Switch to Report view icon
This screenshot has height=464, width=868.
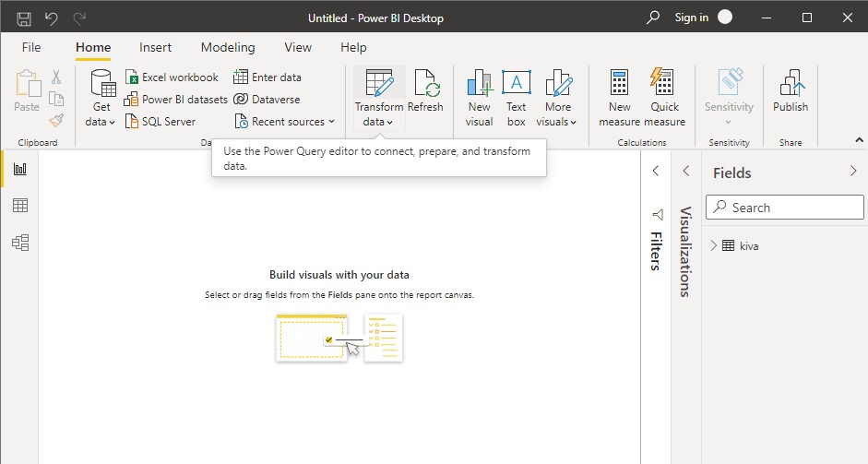pyautogui.click(x=20, y=169)
